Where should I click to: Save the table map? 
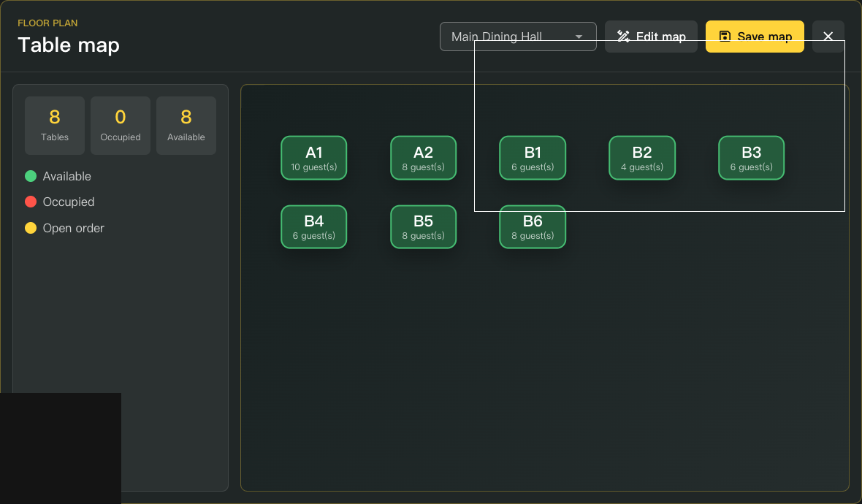(755, 37)
